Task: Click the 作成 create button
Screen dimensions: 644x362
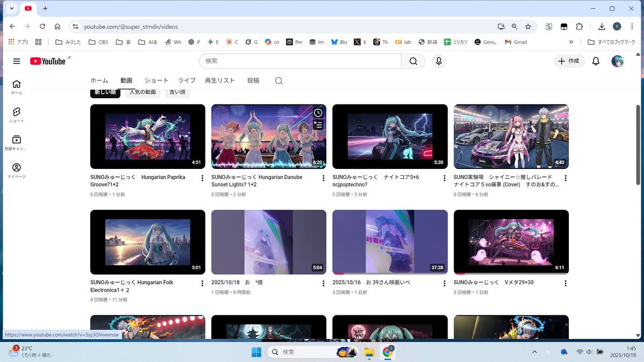Action: pyautogui.click(x=569, y=61)
